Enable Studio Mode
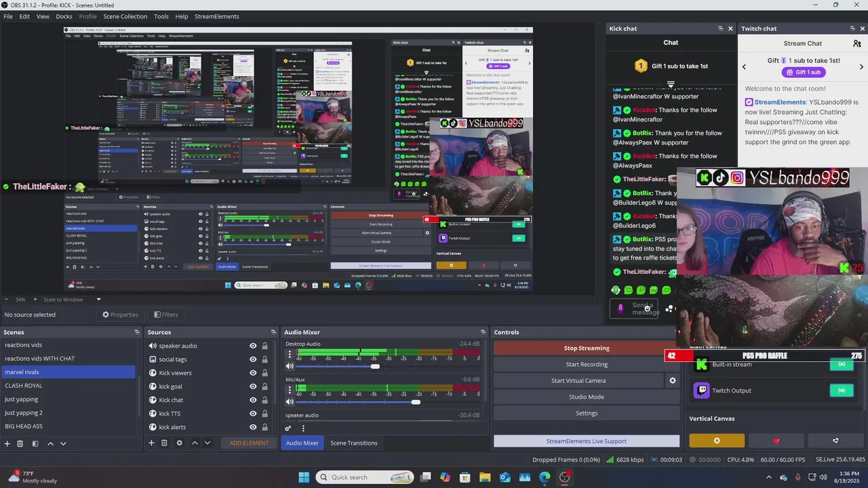The height and width of the screenshot is (488, 868). pos(587,396)
